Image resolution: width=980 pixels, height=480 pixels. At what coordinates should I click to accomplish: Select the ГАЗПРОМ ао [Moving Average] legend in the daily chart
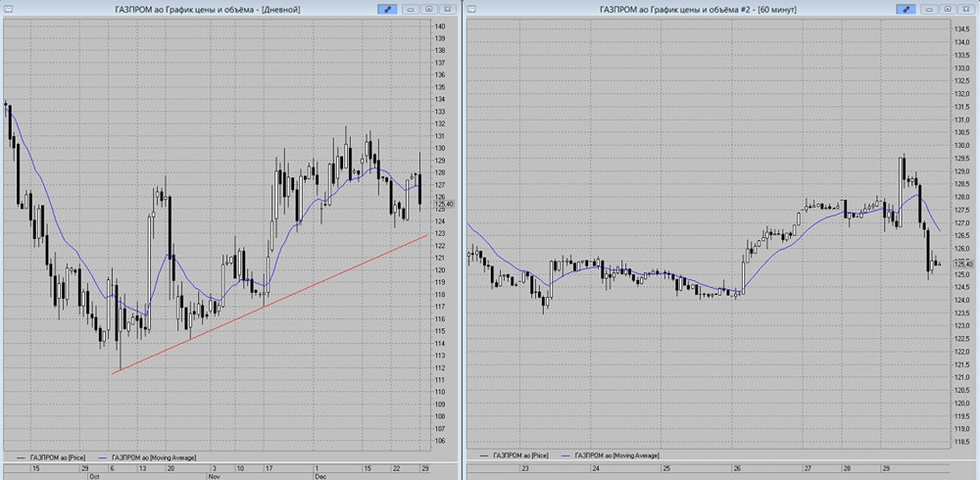click(147, 457)
